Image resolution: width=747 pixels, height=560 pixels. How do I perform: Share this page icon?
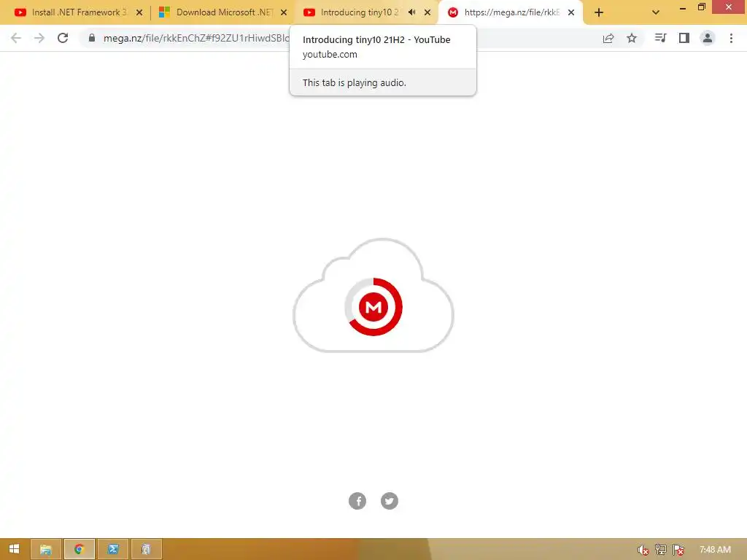tap(608, 38)
